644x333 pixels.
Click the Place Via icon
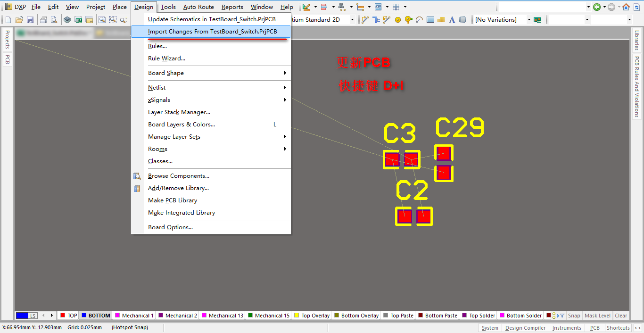coord(408,20)
